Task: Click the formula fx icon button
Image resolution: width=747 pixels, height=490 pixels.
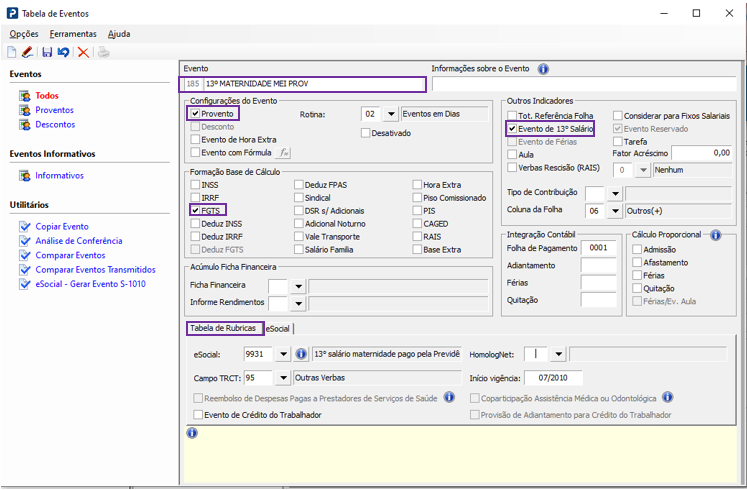Action: point(284,153)
